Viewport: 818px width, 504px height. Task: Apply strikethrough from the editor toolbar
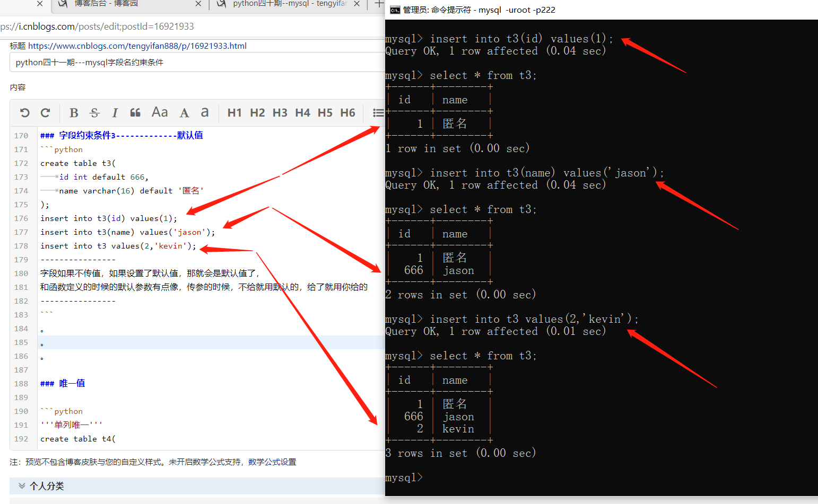(x=94, y=112)
